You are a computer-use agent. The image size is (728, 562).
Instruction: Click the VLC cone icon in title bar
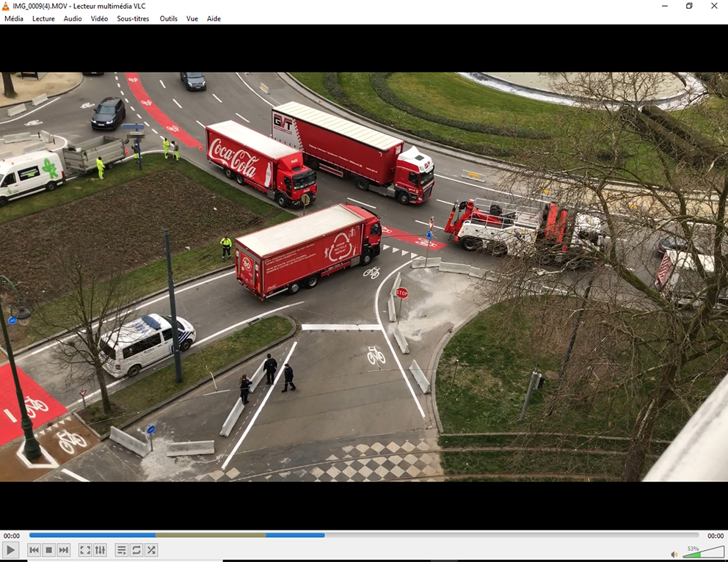click(x=6, y=6)
